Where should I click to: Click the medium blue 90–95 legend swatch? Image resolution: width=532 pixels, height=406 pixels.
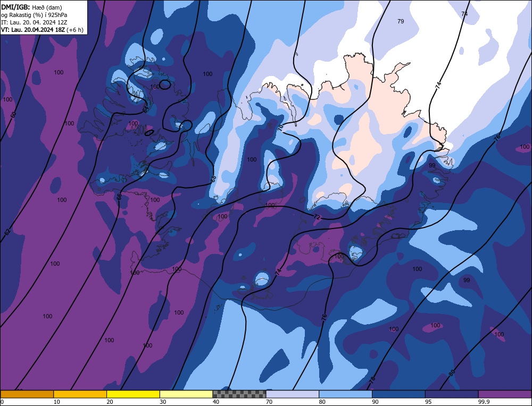(398, 394)
